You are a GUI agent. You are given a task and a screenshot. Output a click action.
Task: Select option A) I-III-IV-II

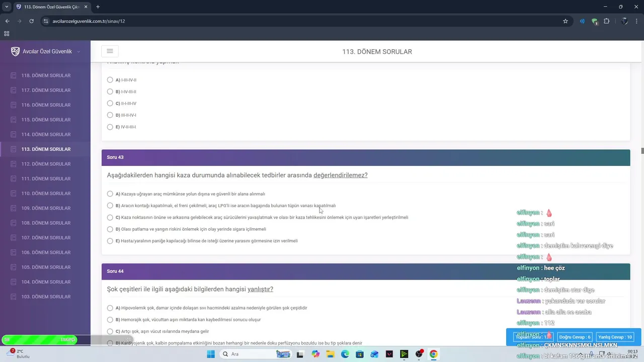[x=110, y=80]
